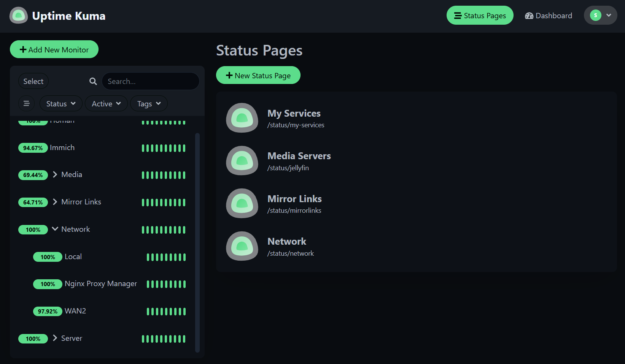This screenshot has width=625, height=364.
Task: Collapse the Network monitor group
Action: pyautogui.click(x=55, y=229)
